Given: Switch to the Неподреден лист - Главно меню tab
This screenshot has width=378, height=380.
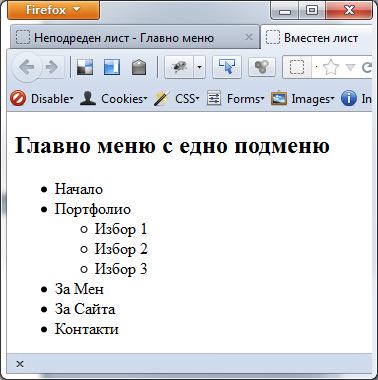Looking at the screenshot, I should coord(134,37).
